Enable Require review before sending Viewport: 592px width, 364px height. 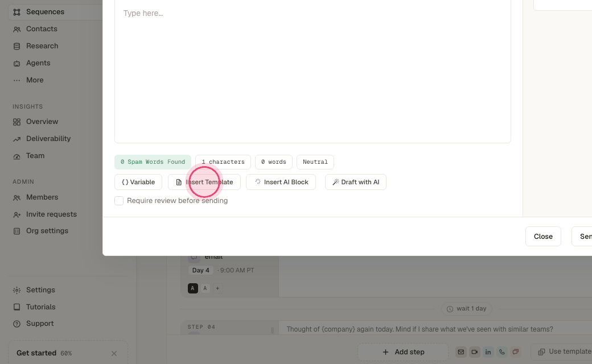119,201
